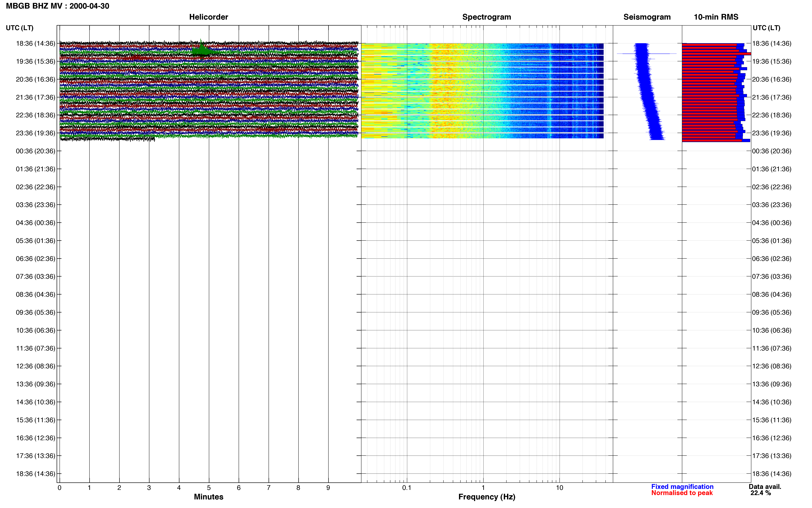Click the right '13:36 (09:36)' time label
The width and height of the screenshot is (812, 508).
pyautogui.click(x=772, y=384)
